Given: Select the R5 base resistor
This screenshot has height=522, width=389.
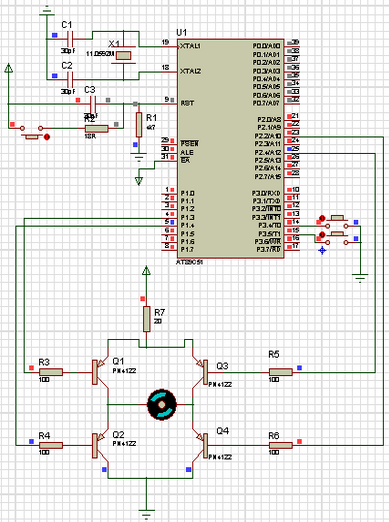Looking at the screenshot, I should [281, 372].
